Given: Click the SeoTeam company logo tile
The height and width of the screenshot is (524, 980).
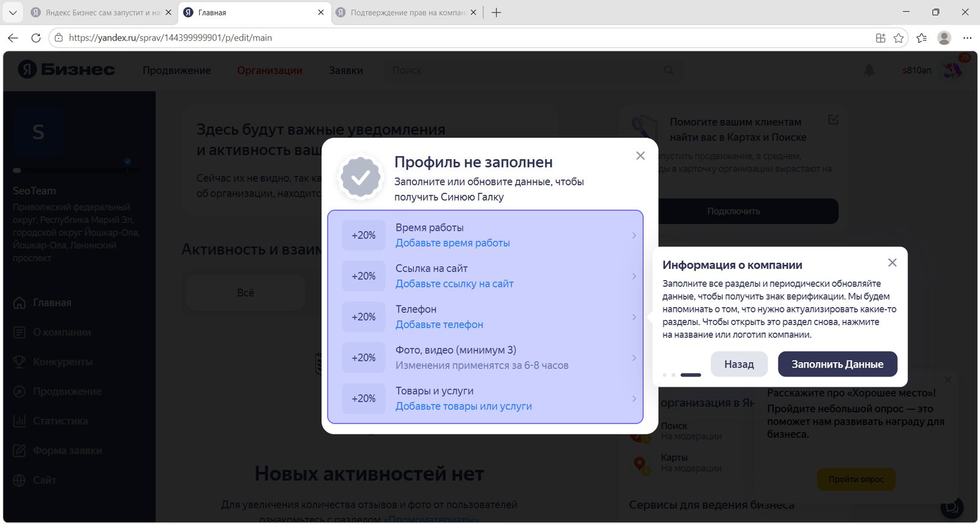Looking at the screenshot, I should point(38,132).
